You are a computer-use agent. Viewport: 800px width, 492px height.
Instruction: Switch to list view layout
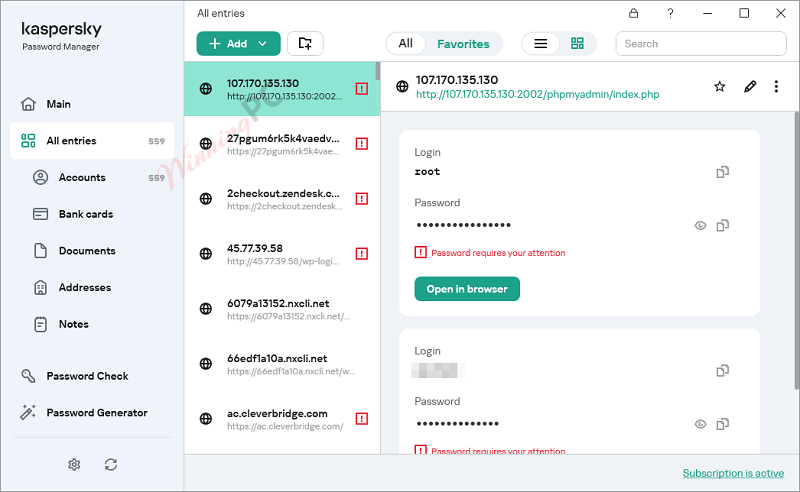541,43
